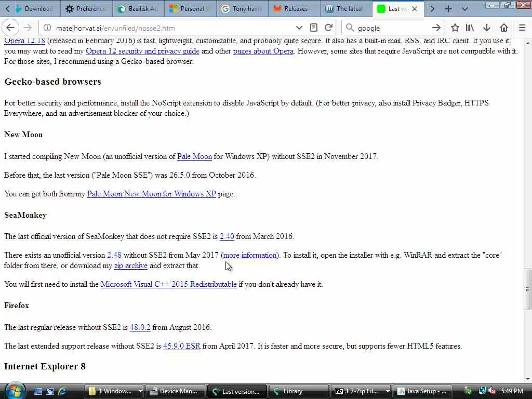Click the Forward navigation arrow

coord(28,28)
